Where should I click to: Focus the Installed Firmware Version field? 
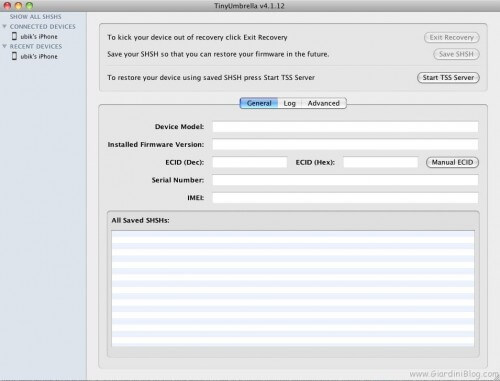tap(345, 144)
